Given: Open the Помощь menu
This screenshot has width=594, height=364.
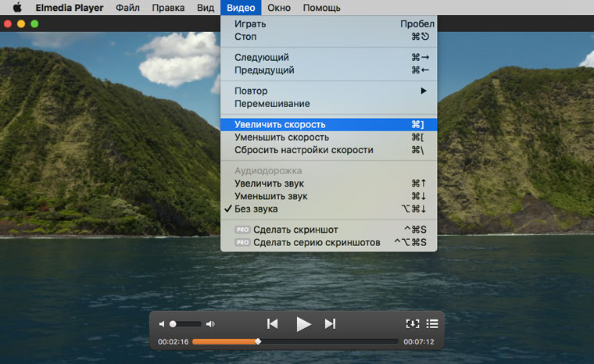Looking at the screenshot, I should tap(322, 8).
